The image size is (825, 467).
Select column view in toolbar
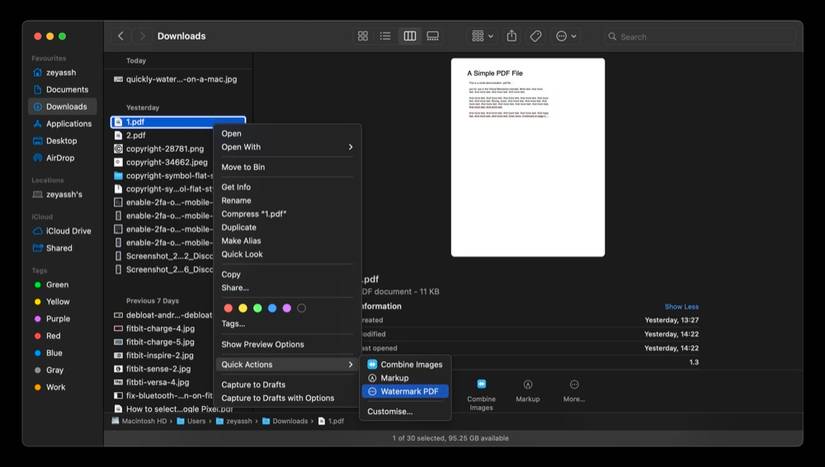pos(409,36)
